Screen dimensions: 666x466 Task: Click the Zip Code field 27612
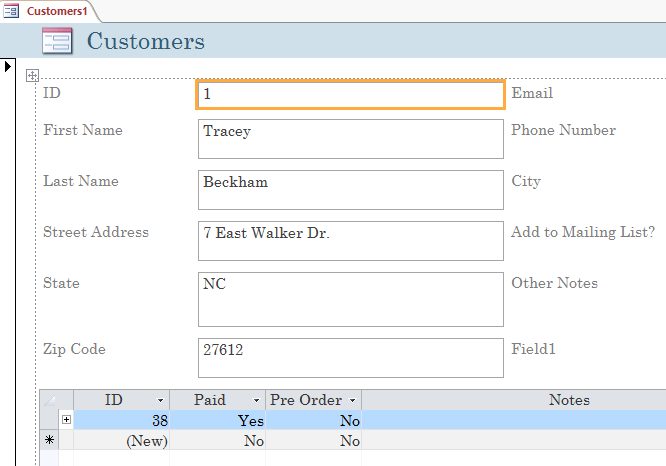tap(351, 358)
